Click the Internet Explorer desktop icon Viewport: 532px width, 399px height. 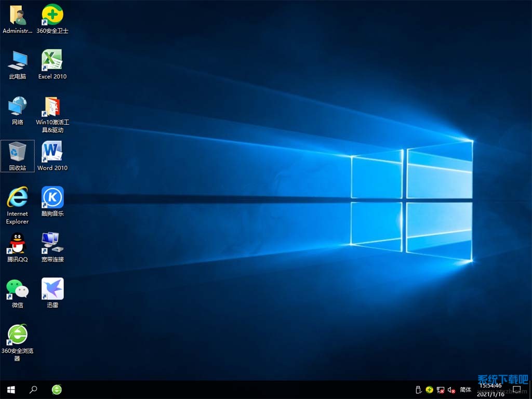(17, 198)
